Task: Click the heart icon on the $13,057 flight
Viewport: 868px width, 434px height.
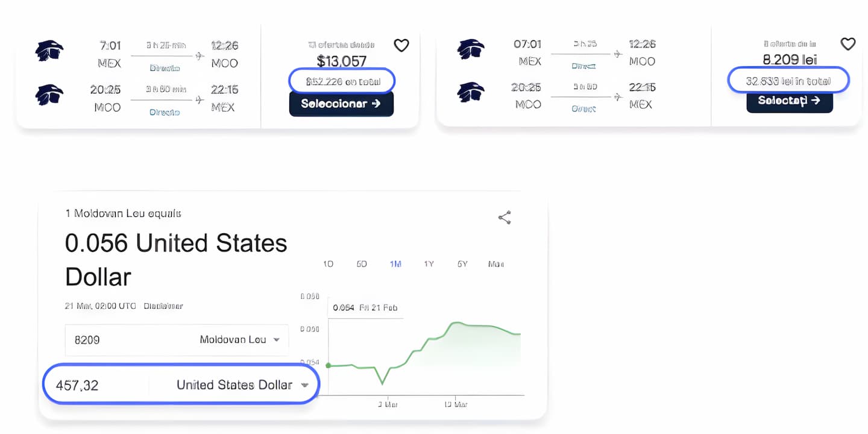Action: coord(401,45)
